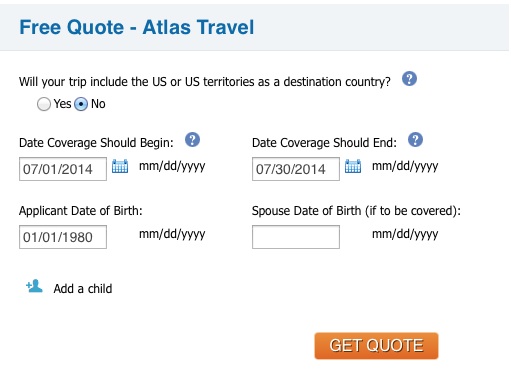Image resolution: width=511 pixels, height=376 pixels.
Task: Click the add-person icon beside Add a child
Action: (x=34, y=286)
